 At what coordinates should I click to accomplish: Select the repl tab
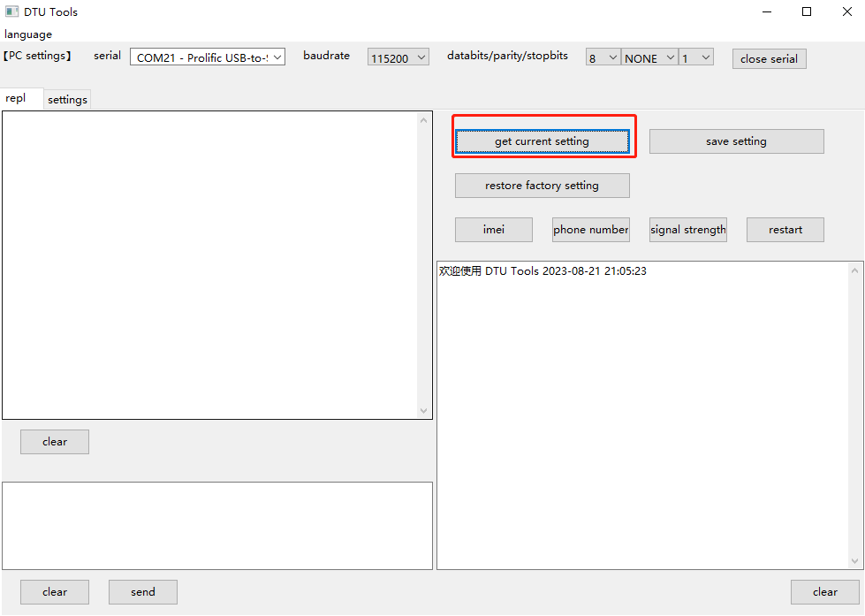(16, 99)
